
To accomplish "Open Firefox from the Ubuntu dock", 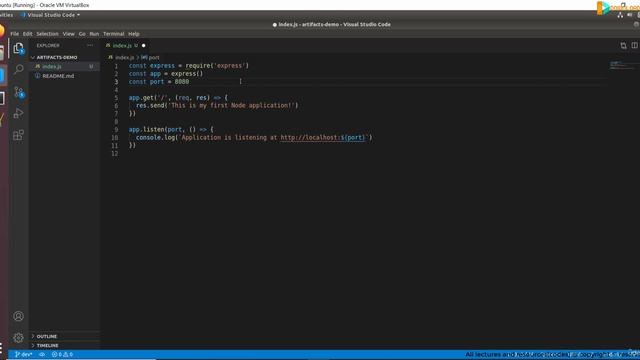I will tap(2, 31).
